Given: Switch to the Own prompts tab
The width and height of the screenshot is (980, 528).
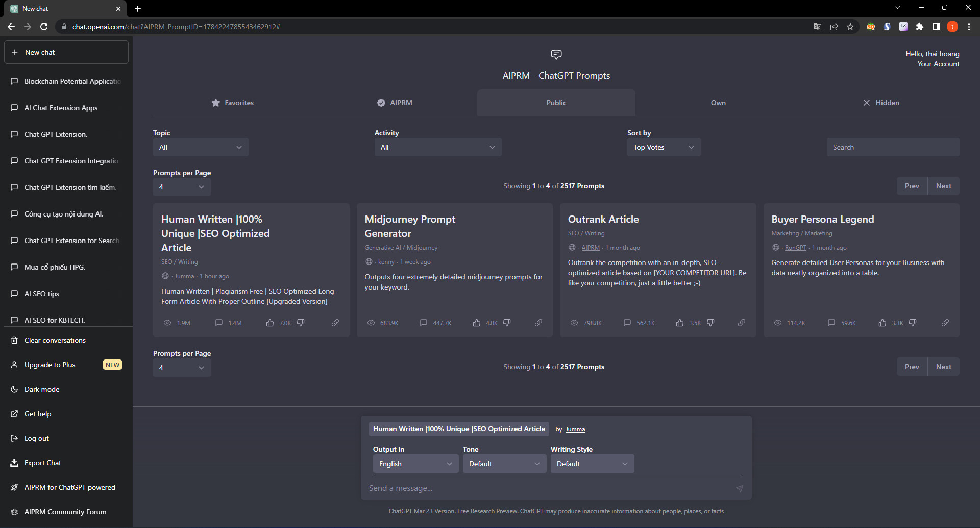Looking at the screenshot, I should coord(718,103).
